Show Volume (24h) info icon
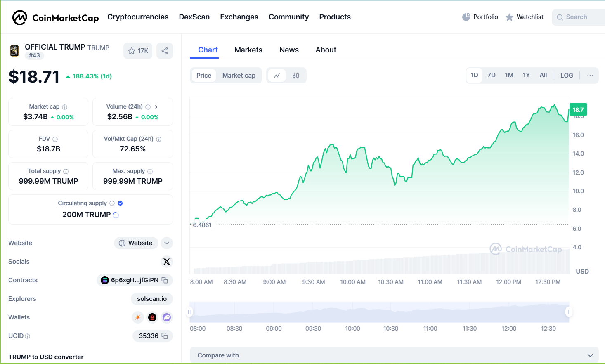This screenshot has width=605, height=364. pyautogui.click(x=148, y=107)
